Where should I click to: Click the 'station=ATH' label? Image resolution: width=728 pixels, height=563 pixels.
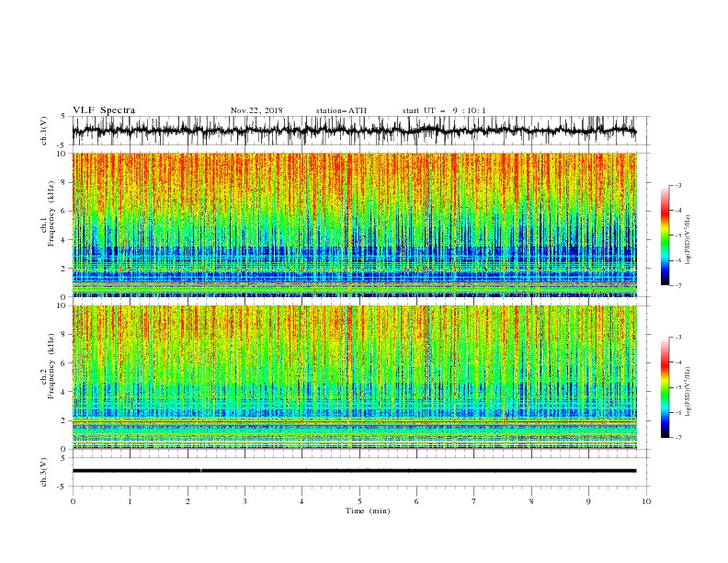[x=341, y=110]
